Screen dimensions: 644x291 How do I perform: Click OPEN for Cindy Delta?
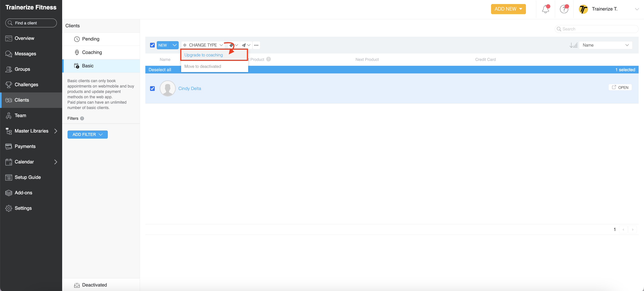(x=620, y=87)
